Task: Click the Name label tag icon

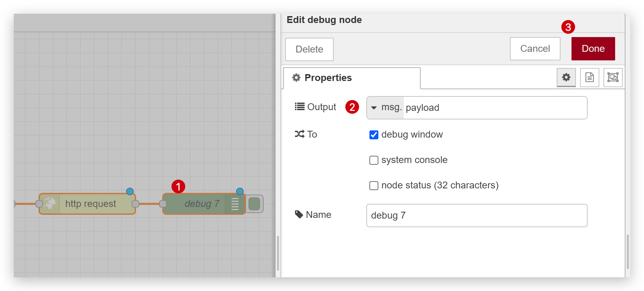Action: pyautogui.click(x=299, y=214)
